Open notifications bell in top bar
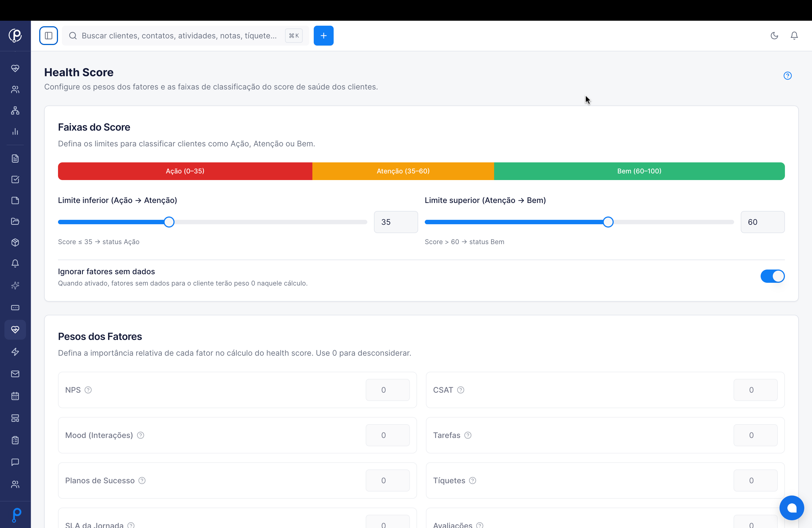The height and width of the screenshot is (528, 812). pyautogui.click(x=794, y=35)
